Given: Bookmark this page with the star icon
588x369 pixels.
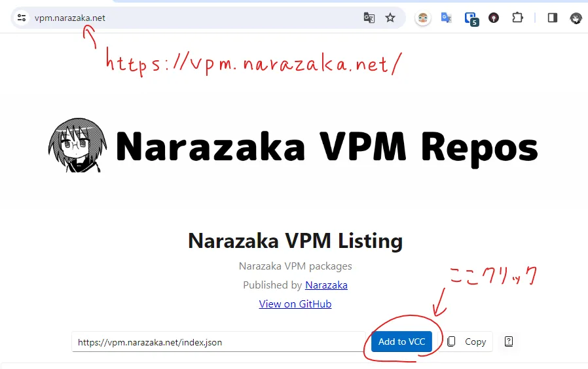Looking at the screenshot, I should pos(390,18).
